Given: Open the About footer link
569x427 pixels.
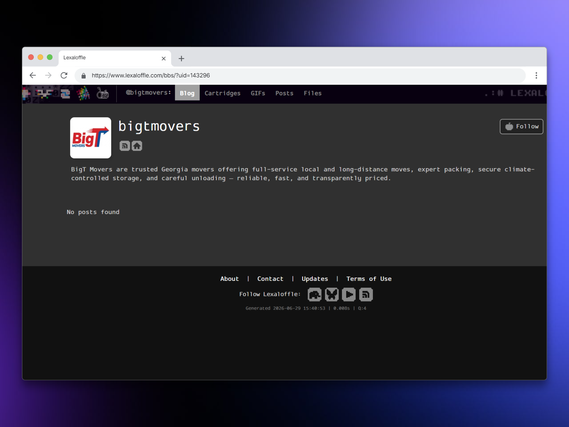Looking at the screenshot, I should [x=229, y=279].
